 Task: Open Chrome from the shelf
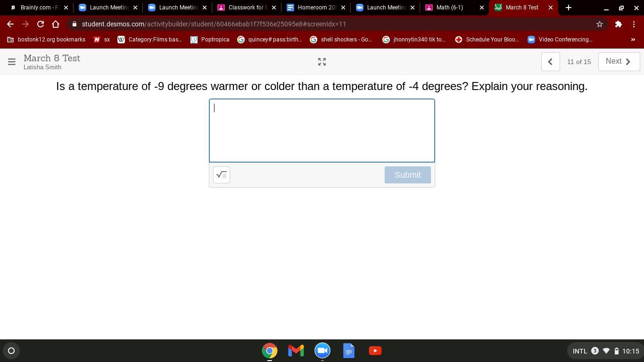coord(270,351)
